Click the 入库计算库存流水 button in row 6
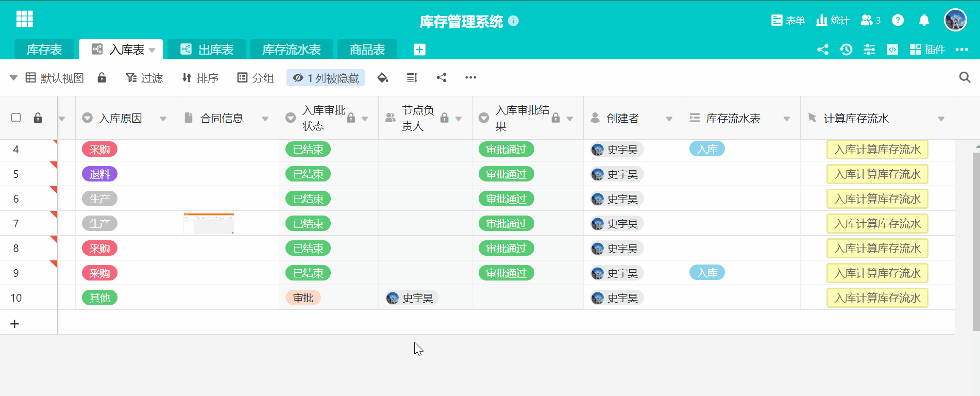This screenshot has height=396, width=980. point(877,199)
